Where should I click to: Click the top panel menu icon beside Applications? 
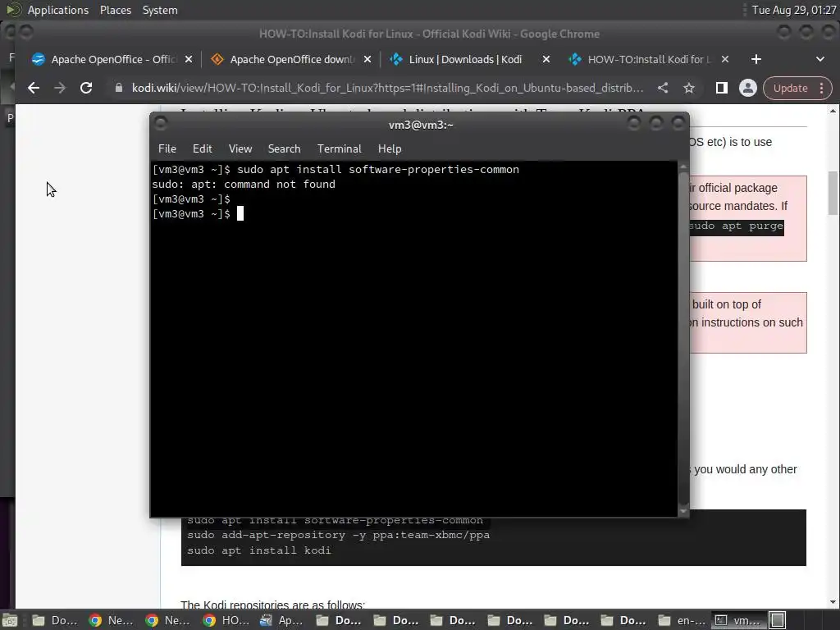coord(14,10)
